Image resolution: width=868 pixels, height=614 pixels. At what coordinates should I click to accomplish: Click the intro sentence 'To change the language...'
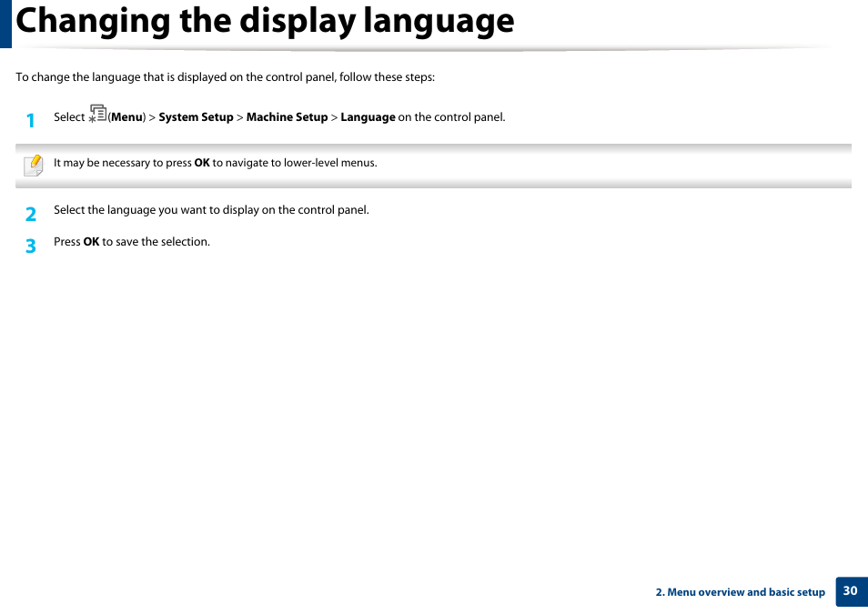(x=226, y=77)
